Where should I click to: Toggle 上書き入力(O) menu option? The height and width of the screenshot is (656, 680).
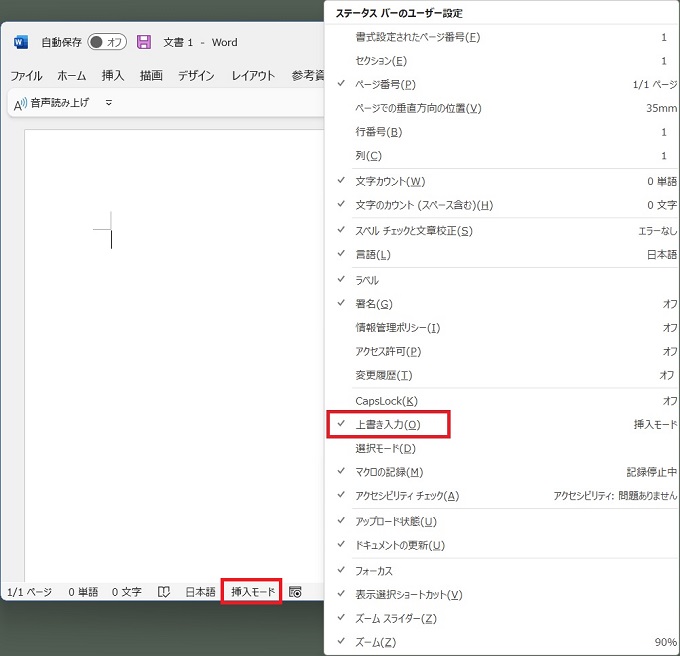pyautogui.click(x=502, y=424)
